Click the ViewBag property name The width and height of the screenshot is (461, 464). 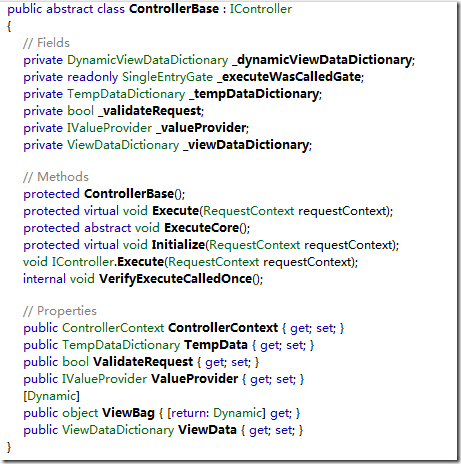click(128, 413)
